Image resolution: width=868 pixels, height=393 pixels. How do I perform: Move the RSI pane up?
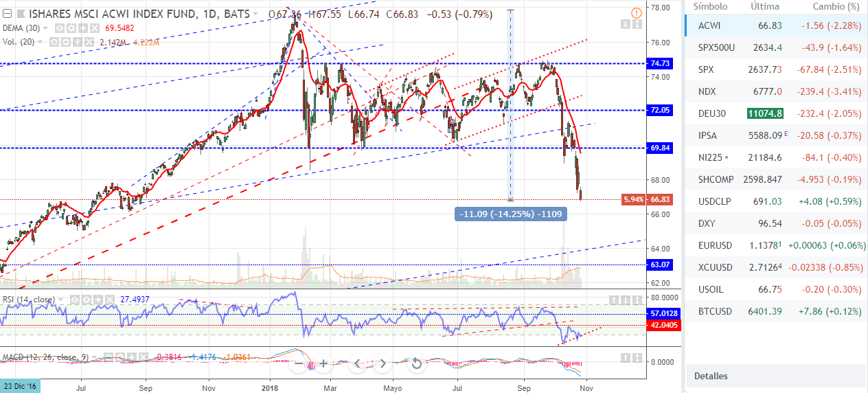[614, 300]
